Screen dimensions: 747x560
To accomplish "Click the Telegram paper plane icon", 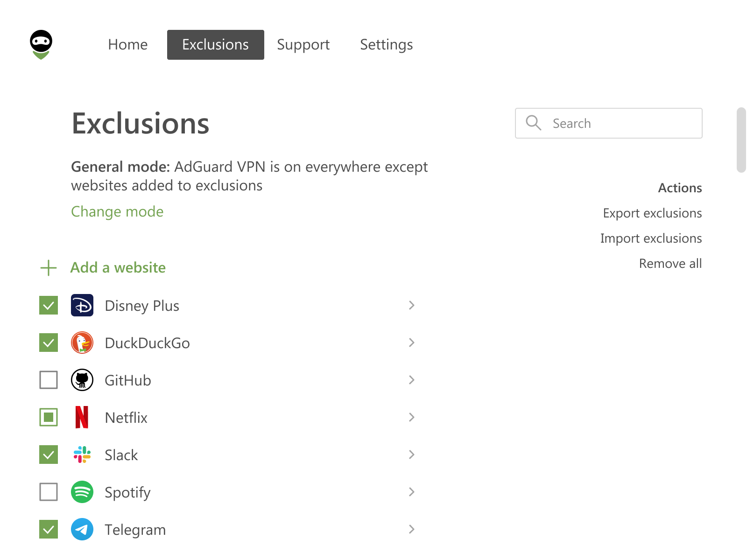I will pyautogui.click(x=82, y=530).
